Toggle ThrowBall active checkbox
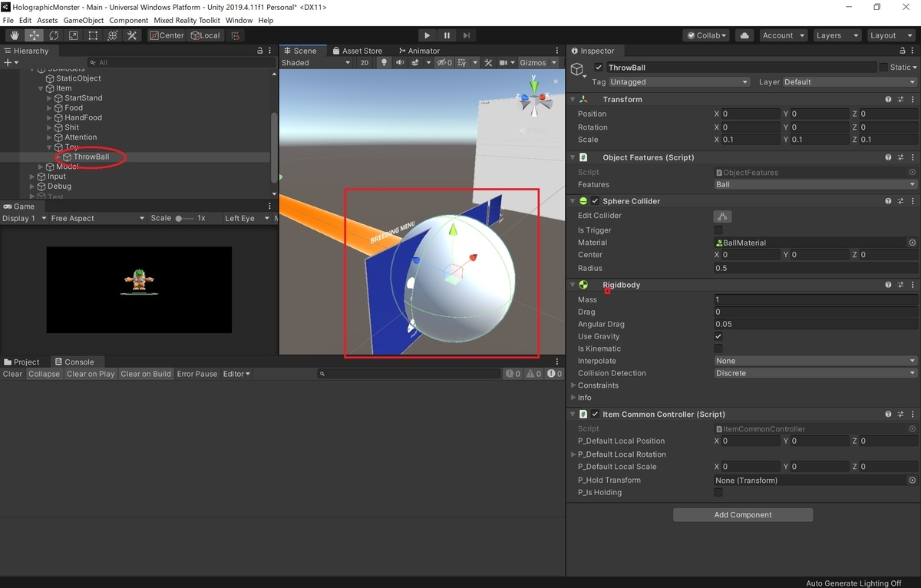The width and height of the screenshot is (921, 588). pos(599,68)
